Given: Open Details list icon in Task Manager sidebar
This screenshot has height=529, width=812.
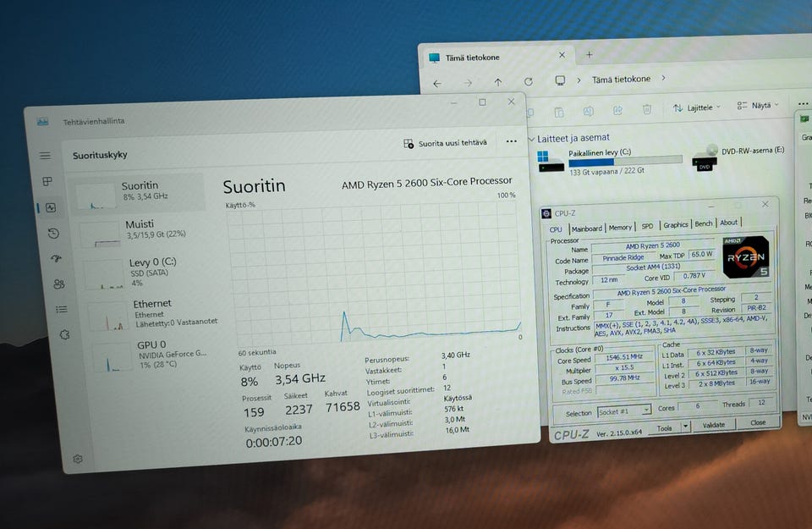Looking at the screenshot, I should [x=62, y=309].
